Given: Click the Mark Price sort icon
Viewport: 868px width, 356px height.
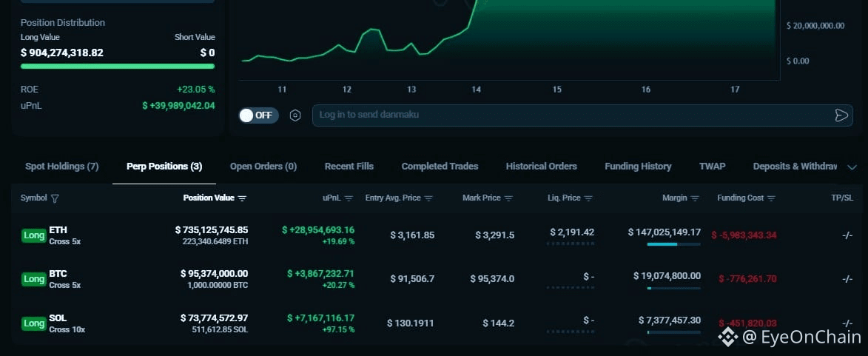Looking at the screenshot, I should 508,198.
